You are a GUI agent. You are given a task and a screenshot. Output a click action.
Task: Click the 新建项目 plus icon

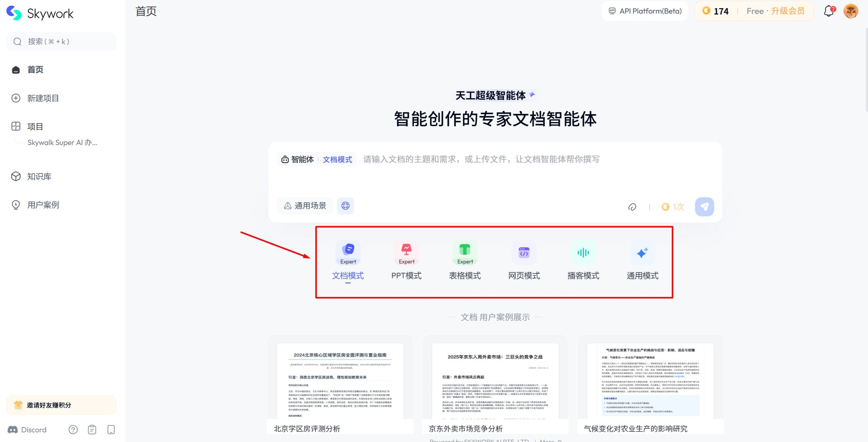click(x=16, y=98)
